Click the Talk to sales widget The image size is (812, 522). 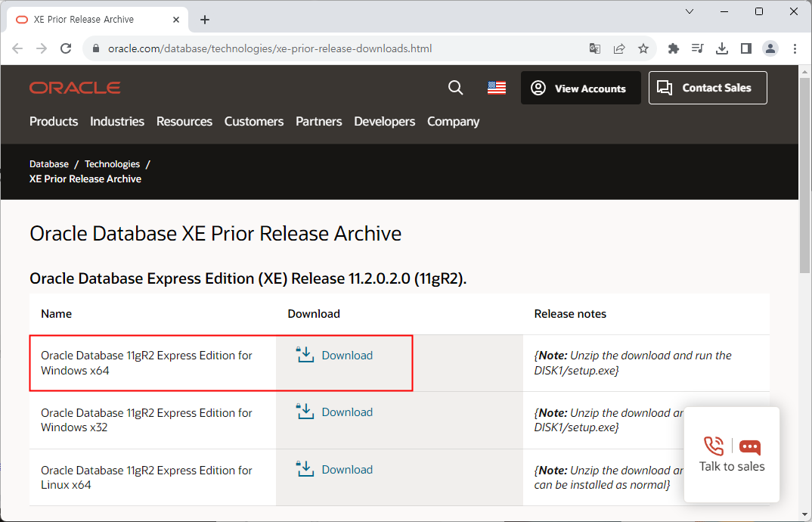pos(732,455)
